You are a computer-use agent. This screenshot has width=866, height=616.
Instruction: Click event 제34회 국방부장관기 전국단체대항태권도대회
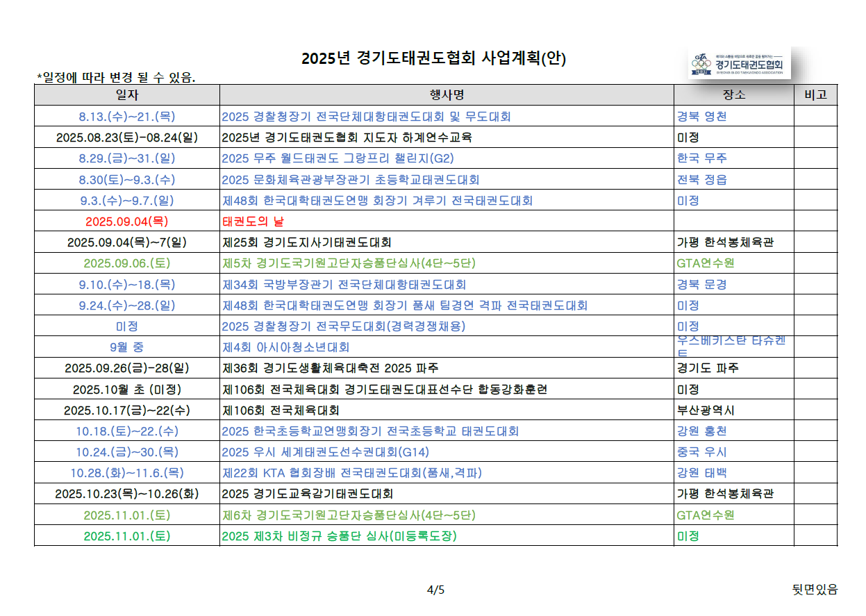344,285
